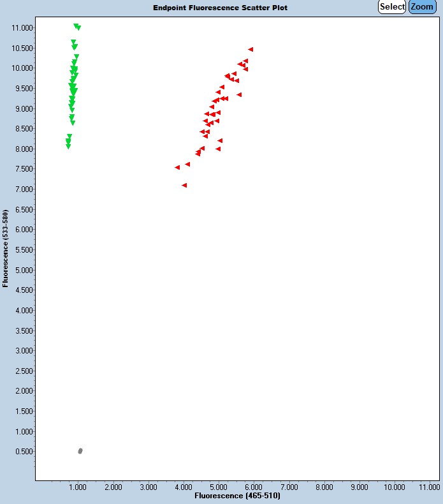The width and height of the screenshot is (443, 504).
Task: Activate the Zoom button
Action: (x=422, y=7)
